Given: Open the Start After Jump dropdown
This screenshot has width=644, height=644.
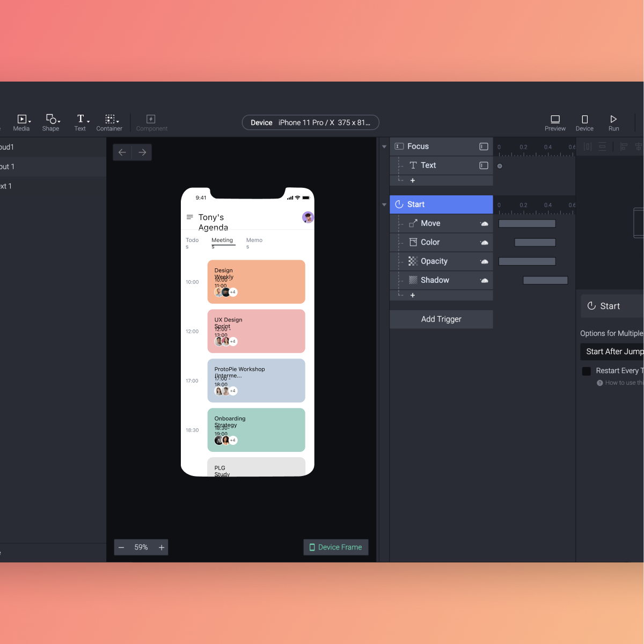Looking at the screenshot, I should pyautogui.click(x=612, y=352).
